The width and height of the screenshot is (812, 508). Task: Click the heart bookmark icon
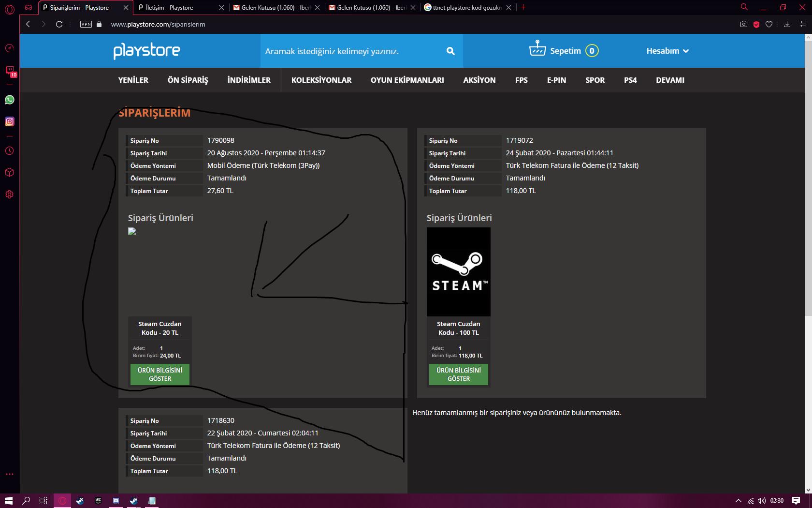(769, 24)
